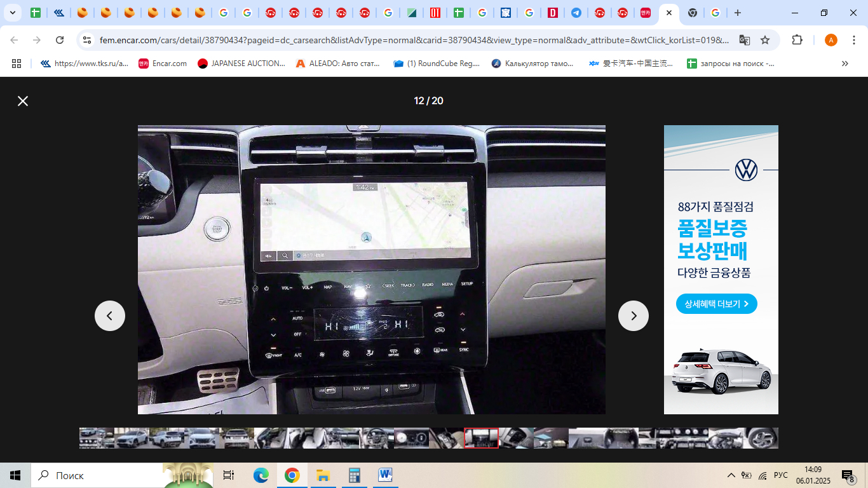The image size is (868, 488).
Task: Bookmark this page with the star icon
Action: click(x=765, y=40)
